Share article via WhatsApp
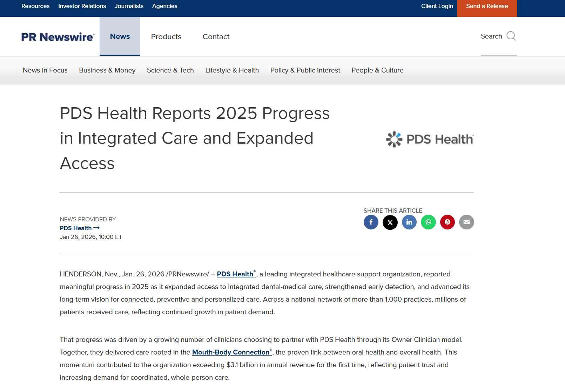The image size is (565, 392). click(428, 222)
